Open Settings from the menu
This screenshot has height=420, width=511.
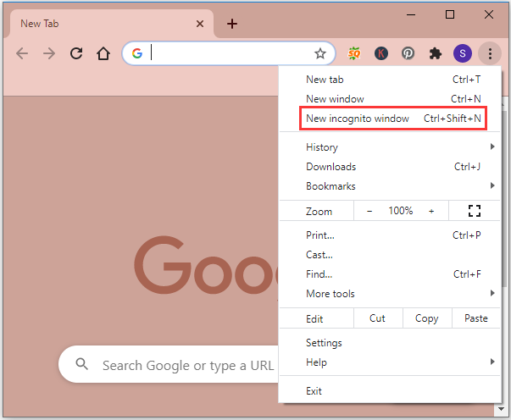click(390, 342)
